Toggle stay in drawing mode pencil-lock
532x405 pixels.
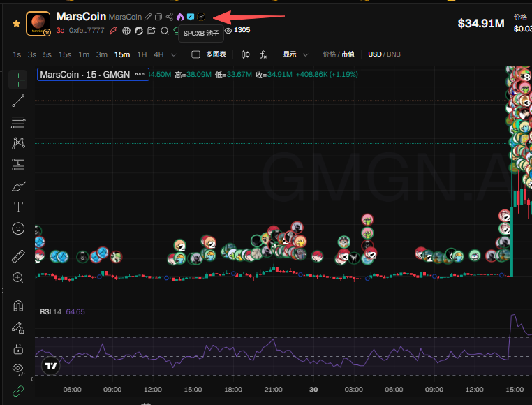pos(18,327)
